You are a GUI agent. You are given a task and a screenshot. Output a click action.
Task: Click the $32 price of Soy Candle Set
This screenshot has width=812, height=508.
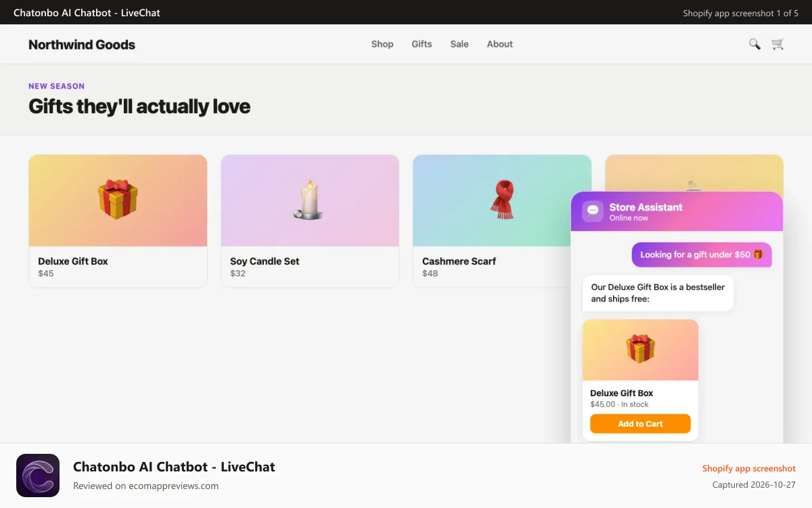(238, 274)
